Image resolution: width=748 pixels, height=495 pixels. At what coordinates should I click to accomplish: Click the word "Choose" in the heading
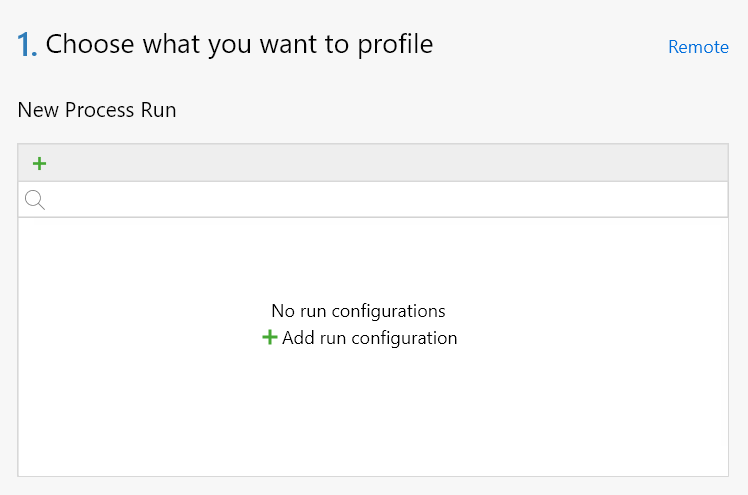(83, 44)
